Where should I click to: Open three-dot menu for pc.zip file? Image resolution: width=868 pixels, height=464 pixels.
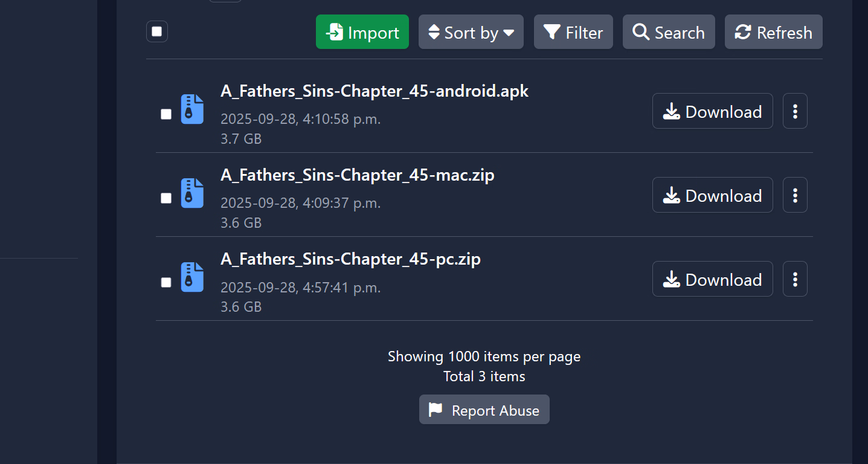click(x=795, y=279)
